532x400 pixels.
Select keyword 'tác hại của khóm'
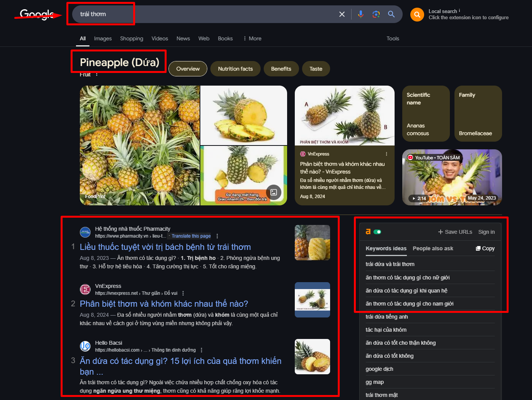point(386,330)
